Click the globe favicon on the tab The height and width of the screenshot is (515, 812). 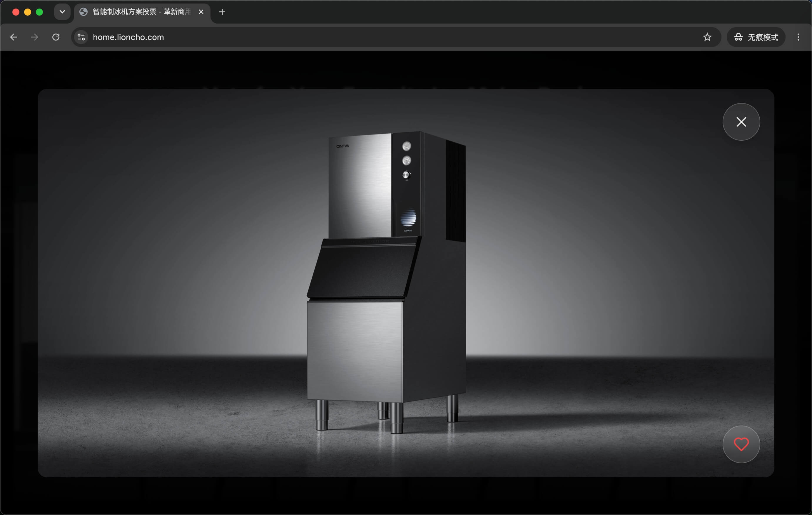pyautogui.click(x=83, y=12)
